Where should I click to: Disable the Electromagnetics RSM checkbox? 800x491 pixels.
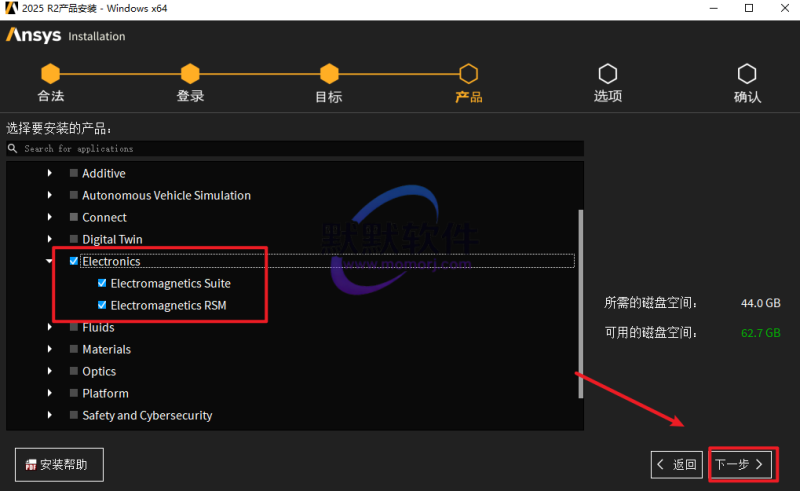(102, 306)
